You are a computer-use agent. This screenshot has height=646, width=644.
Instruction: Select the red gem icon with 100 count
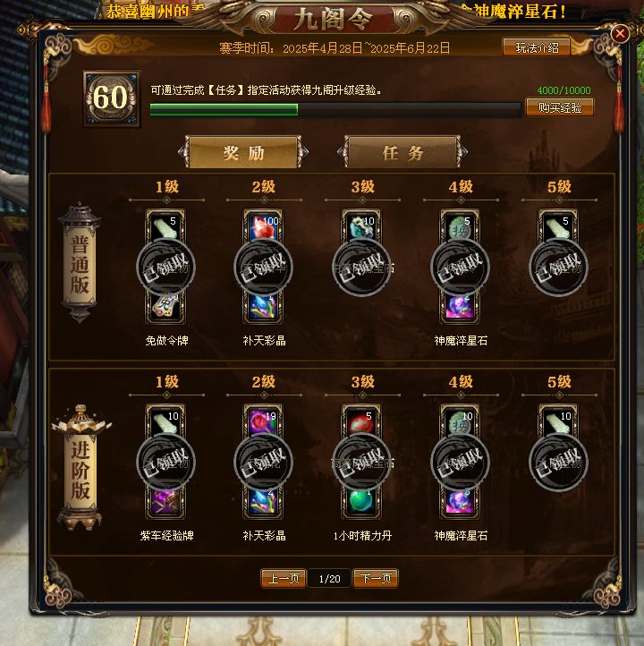tap(264, 228)
